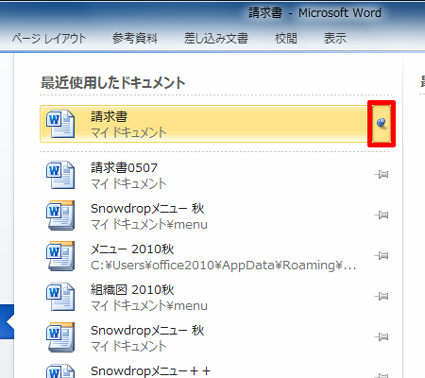The width and height of the screenshot is (425, 378).
Task: Click the C:¥Users¥office2010¥AppData path text
Action: (223, 265)
